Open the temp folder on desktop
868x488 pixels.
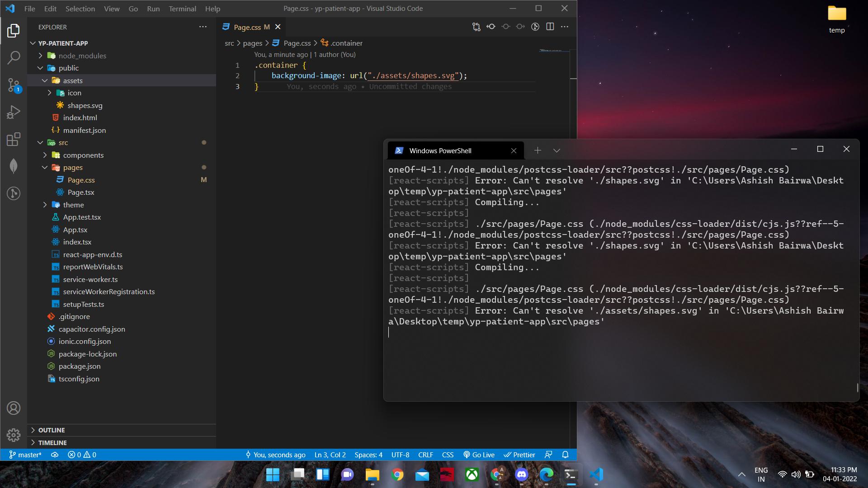coord(837,19)
